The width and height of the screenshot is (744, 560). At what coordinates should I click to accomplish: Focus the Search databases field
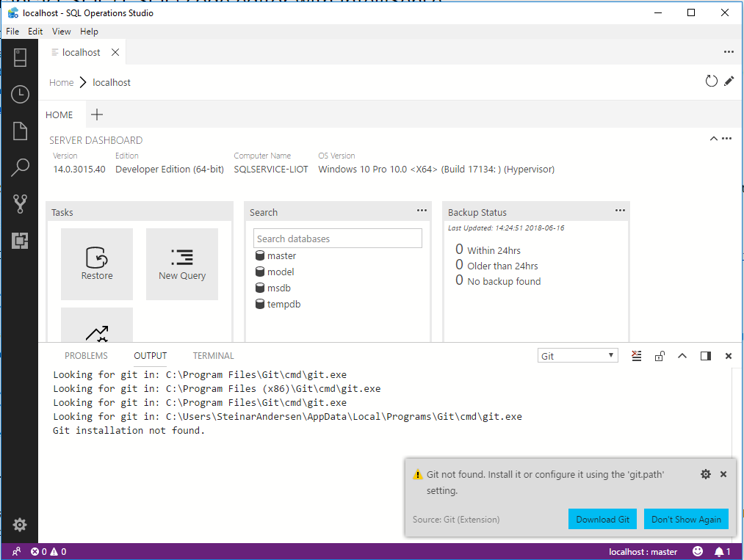(338, 239)
